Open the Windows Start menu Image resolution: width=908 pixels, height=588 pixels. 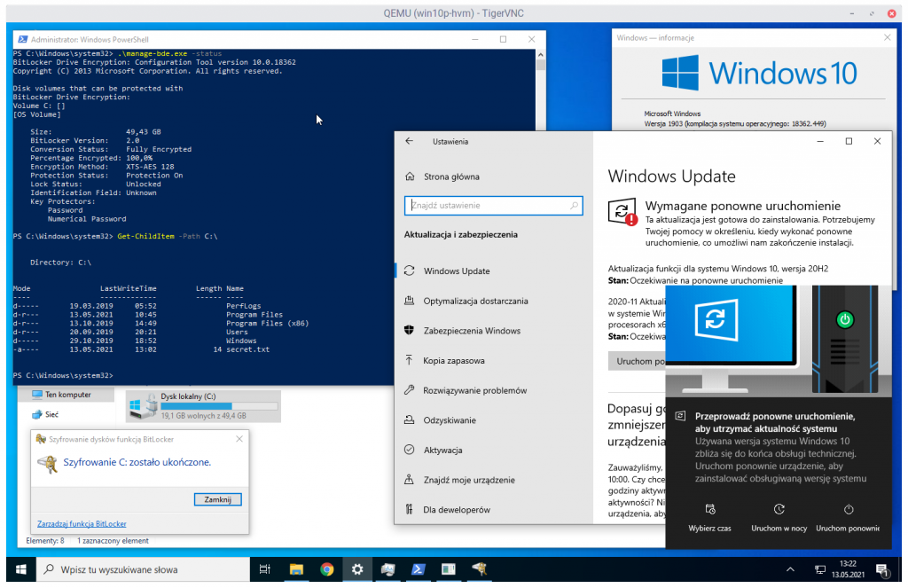pyautogui.click(x=21, y=570)
